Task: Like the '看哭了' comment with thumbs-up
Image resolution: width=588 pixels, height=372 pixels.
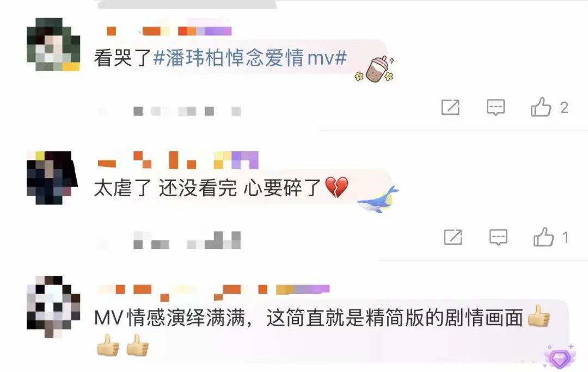Action: 541,107
